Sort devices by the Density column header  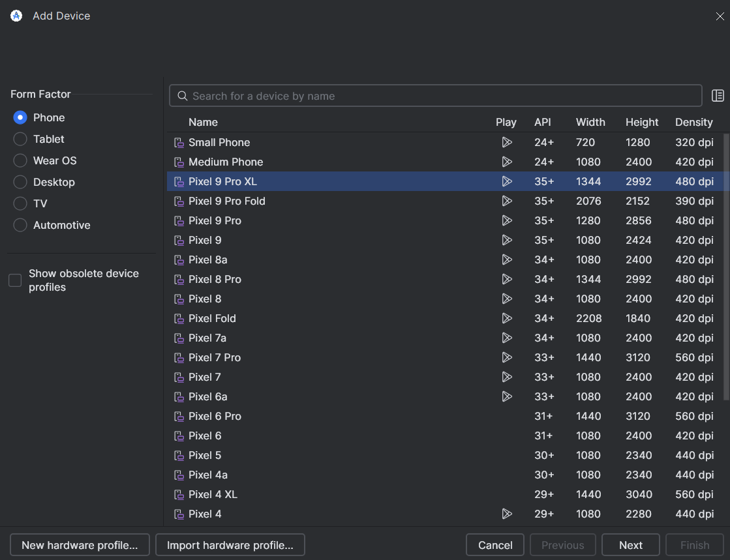point(693,122)
